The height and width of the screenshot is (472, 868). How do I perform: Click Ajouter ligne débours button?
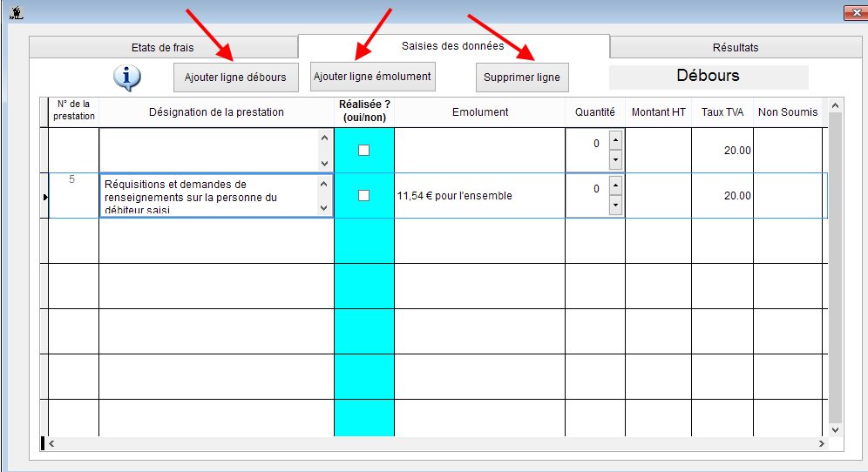pos(235,78)
